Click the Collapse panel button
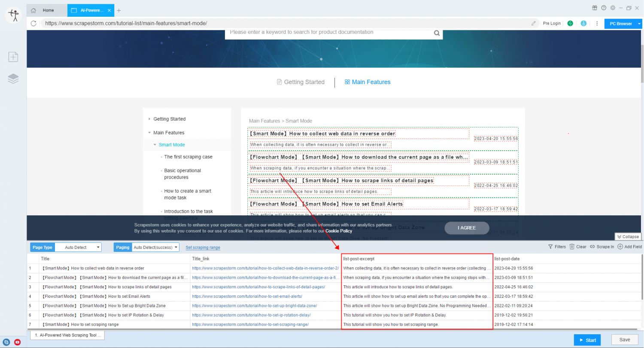The width and height of the screenshot is (644, 348). pyautogui.click(x=628, y=237)
